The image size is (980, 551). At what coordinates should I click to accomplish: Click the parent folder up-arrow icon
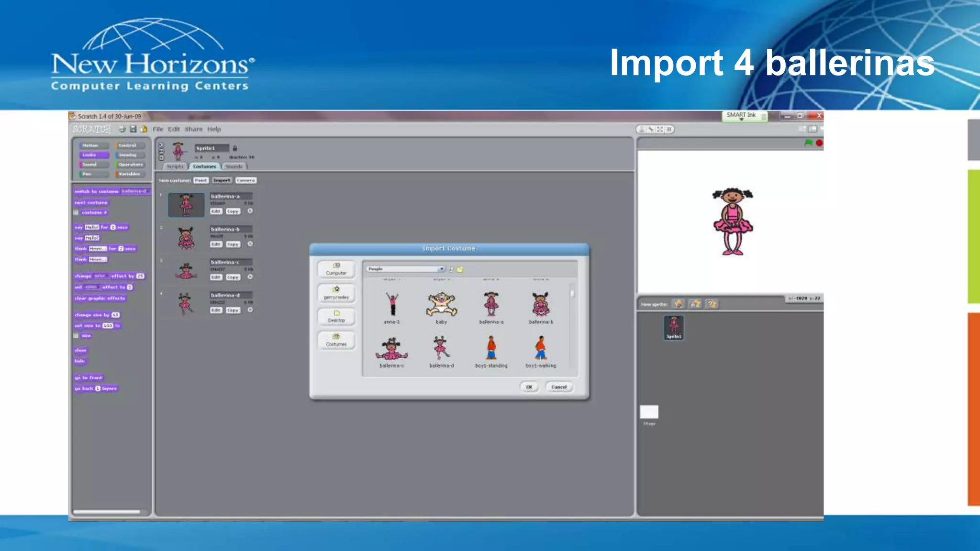pos(451,269)
